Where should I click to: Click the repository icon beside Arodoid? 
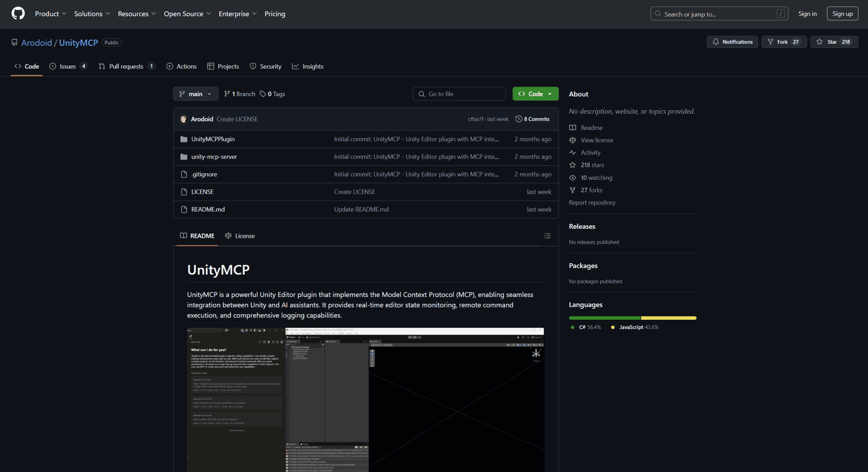click(14, 42)
